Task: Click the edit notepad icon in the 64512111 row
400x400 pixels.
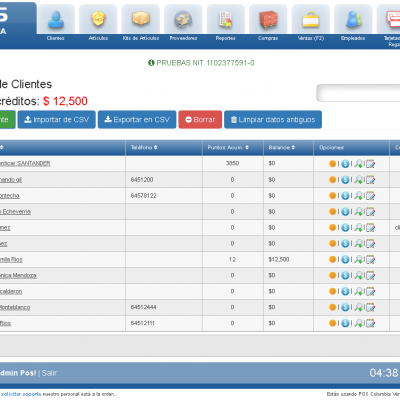Action: (x=371, y=323)
